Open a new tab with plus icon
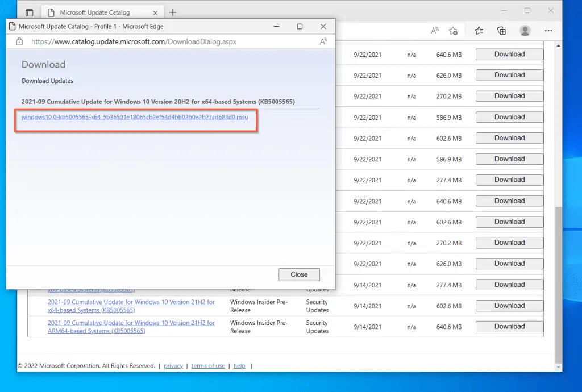The width and height of the screenshot is (582, 392). [x=173, y=12]
